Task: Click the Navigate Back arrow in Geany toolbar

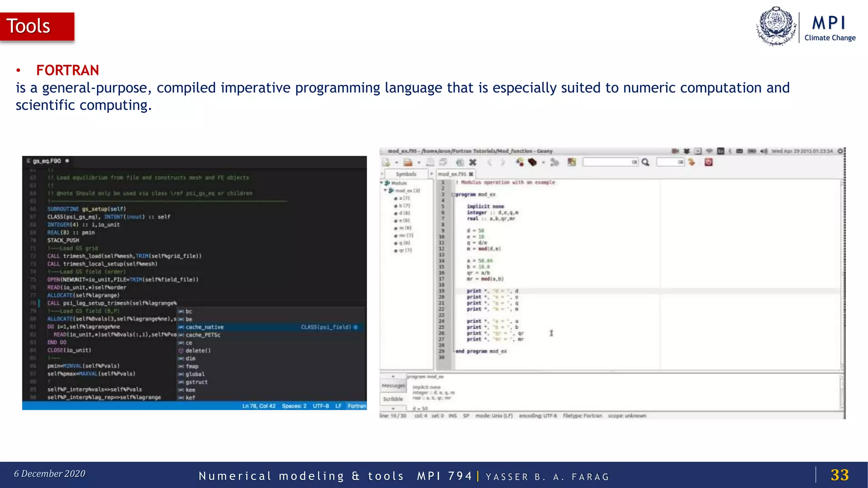Action: (490, 162)
